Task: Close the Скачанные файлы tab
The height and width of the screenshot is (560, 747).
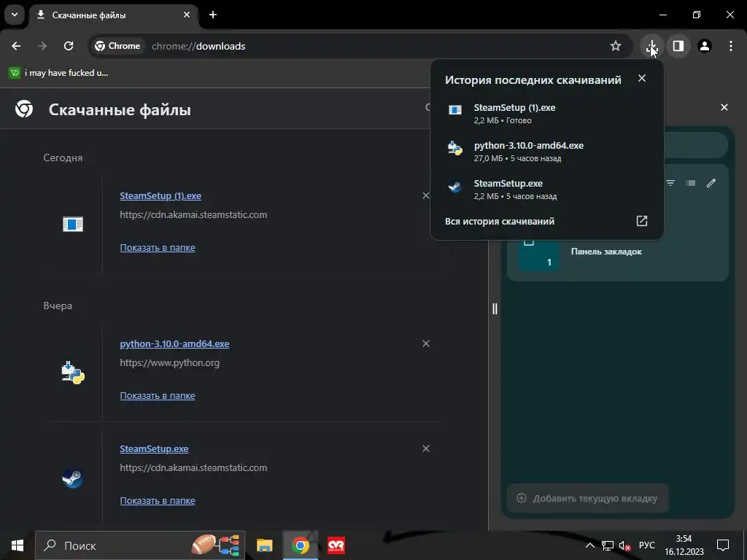Action: click(187, 15)
